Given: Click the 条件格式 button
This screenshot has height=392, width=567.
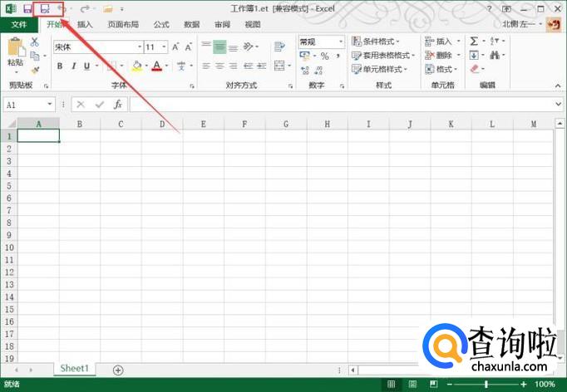Looking at the screenshot, I should (376, 42).
